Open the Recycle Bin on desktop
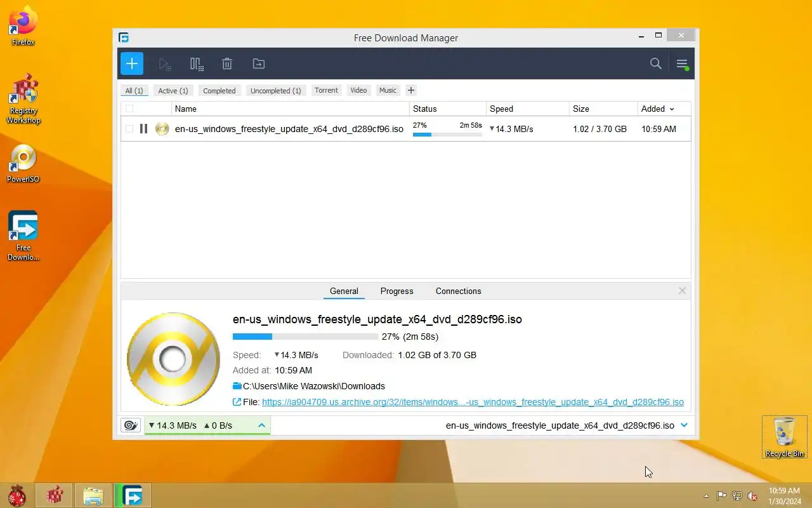Viewport: 812px width, 508px height. tap(785, 437)
